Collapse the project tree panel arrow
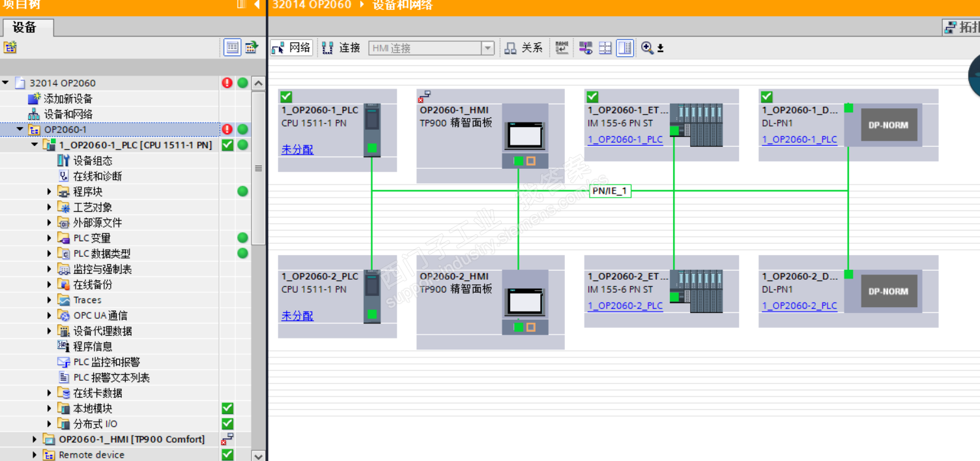The height and width of the screenshot is (461, 980). click(x=257, y=5)
